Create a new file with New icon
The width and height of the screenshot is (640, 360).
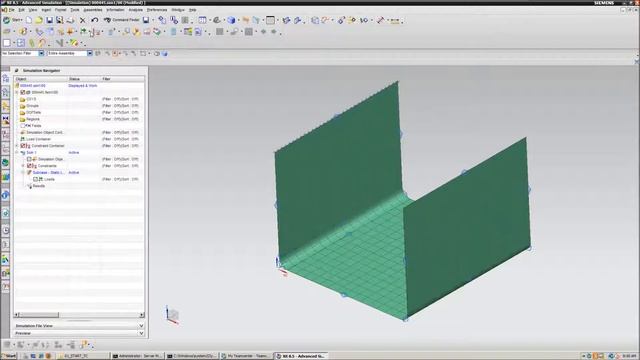pyautogui.click(x=29, y=20)
